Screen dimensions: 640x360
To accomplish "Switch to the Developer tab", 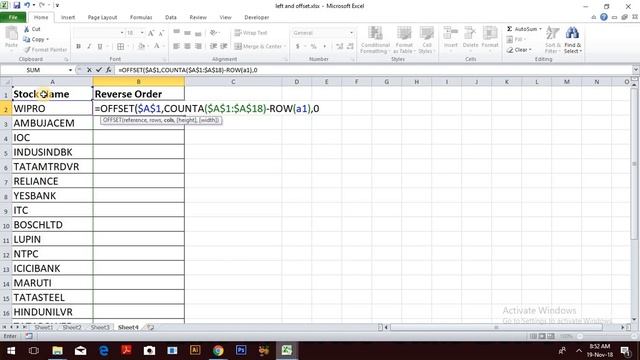I will point(256,18).
